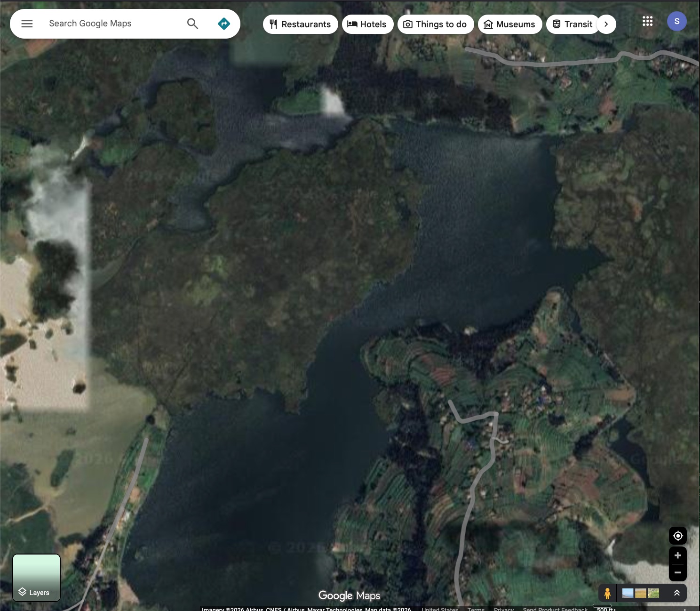700x611 pixels.
Task: Open the directions icon
Action: 224,24
